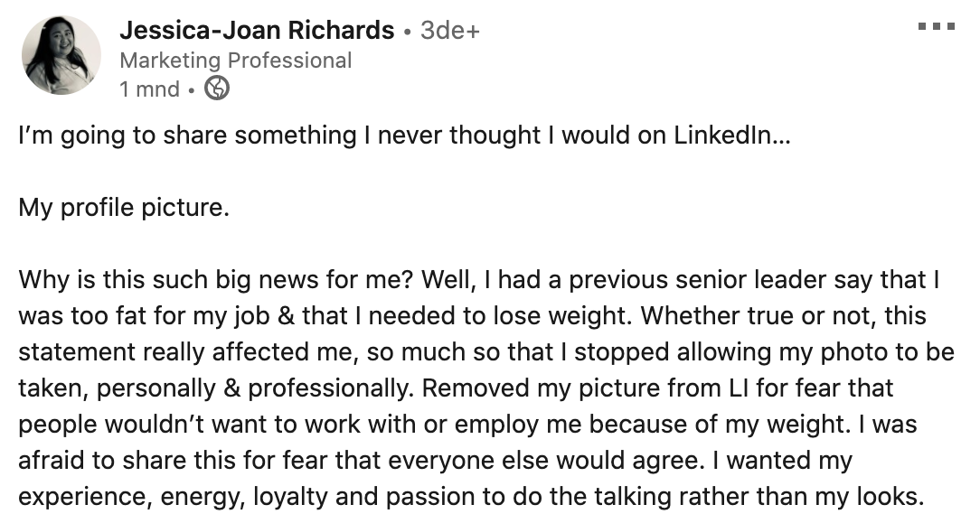Click the globe public visibility icon
Screen dimensions: 980x514
pos(217,89)
